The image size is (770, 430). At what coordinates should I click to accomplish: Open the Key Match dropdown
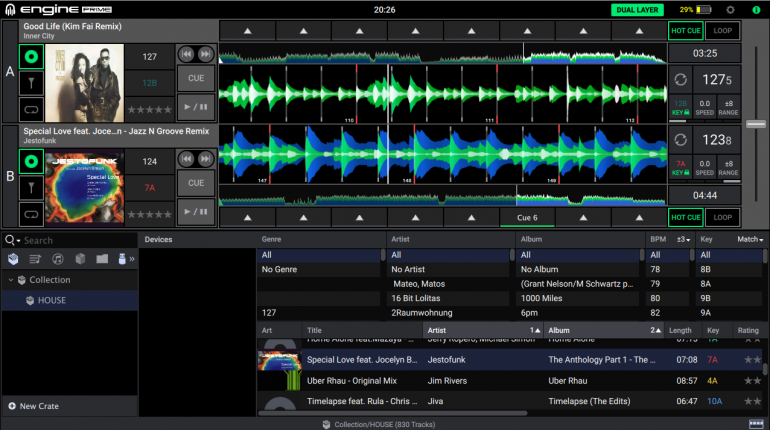[750, 240]
